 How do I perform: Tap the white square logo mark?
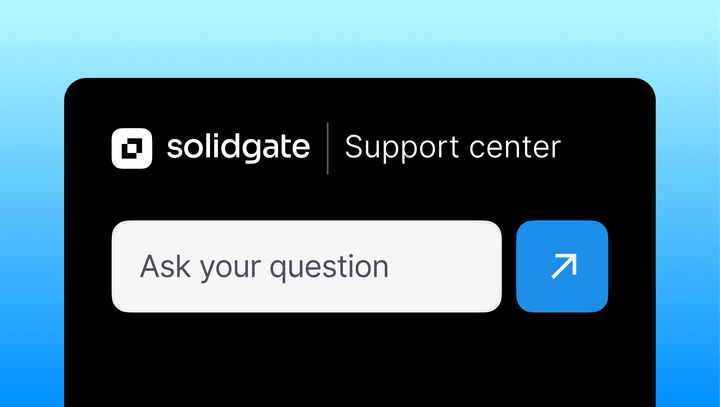pos(132,149)
